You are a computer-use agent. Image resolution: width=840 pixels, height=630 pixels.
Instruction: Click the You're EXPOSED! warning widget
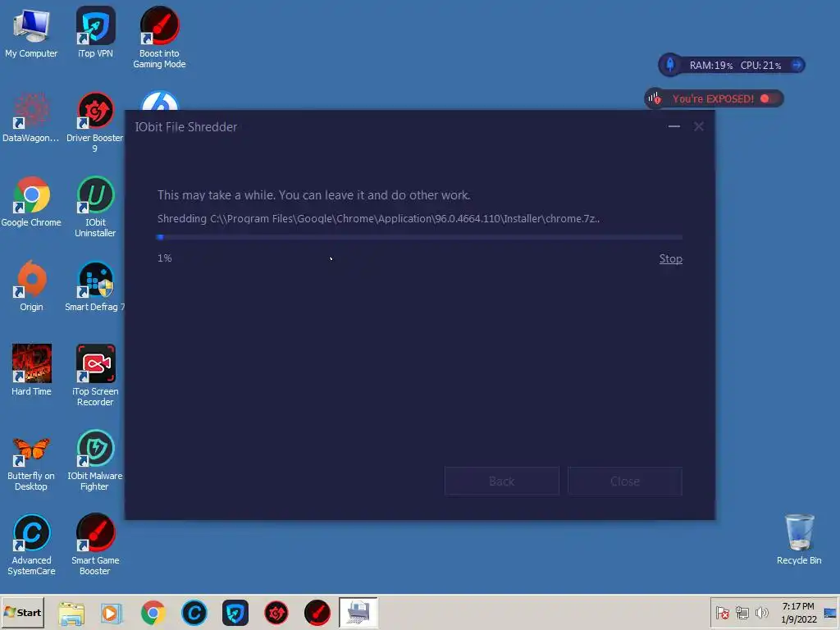pyautogui.click(x=714, y=98)
